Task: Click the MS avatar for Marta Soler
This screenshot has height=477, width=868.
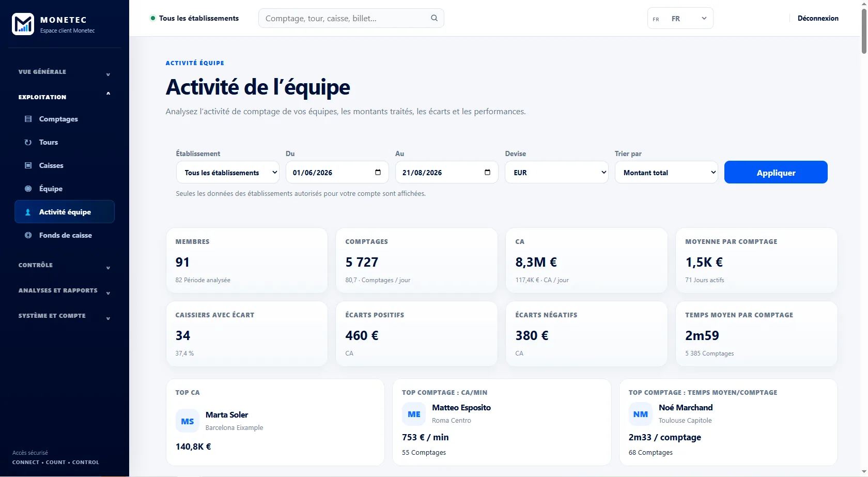Action: coord(188,421)
